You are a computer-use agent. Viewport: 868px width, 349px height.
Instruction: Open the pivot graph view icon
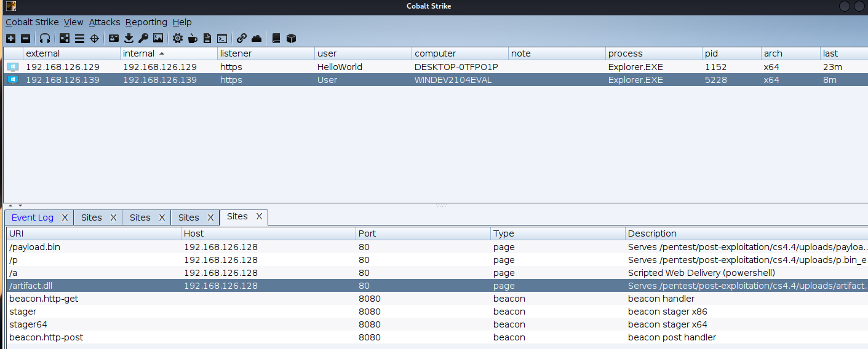point(65,38)
